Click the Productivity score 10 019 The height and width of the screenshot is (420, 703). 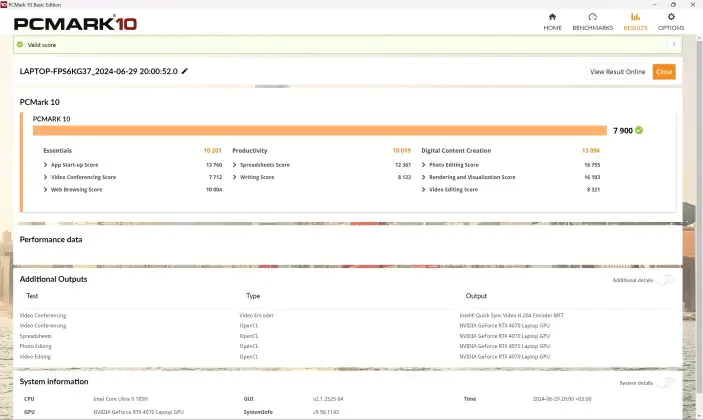(x=402, y=151)
